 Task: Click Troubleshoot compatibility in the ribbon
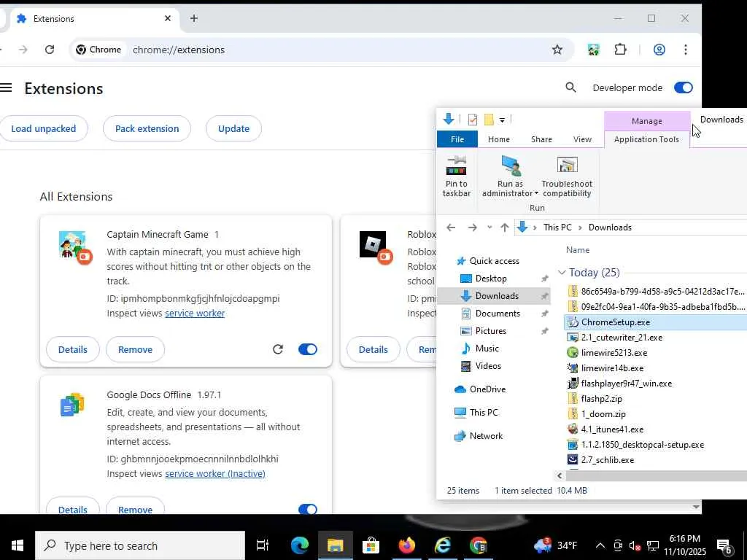[567, 176]
